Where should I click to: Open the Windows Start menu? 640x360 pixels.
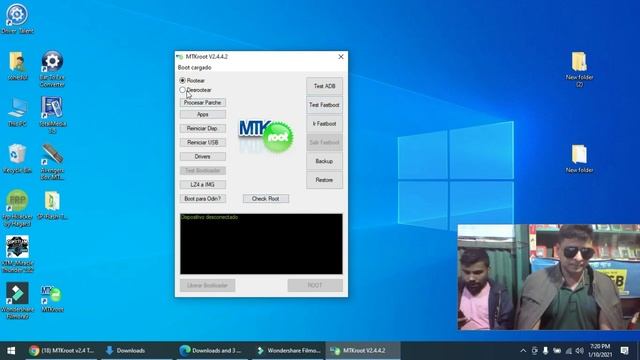pyautogui.click(x=11, y=351)
